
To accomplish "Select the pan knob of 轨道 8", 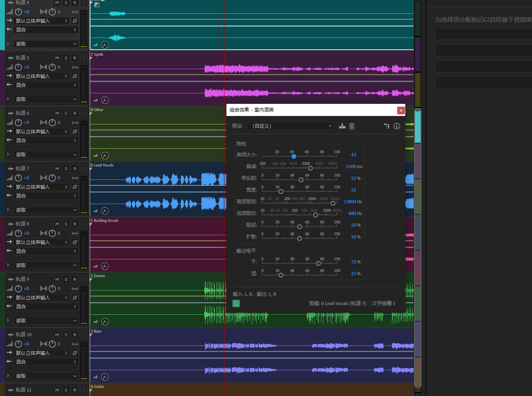I will pyautogui.click(x=52, y=233).
